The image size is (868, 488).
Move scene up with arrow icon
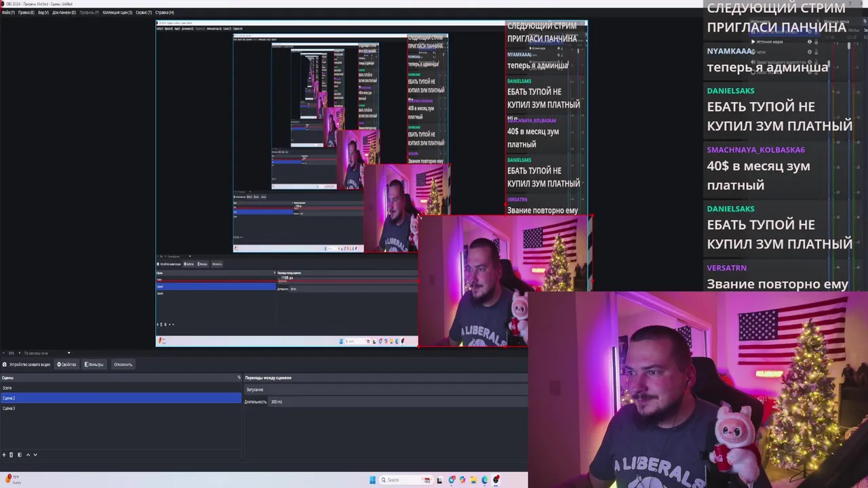click(28, 455)
